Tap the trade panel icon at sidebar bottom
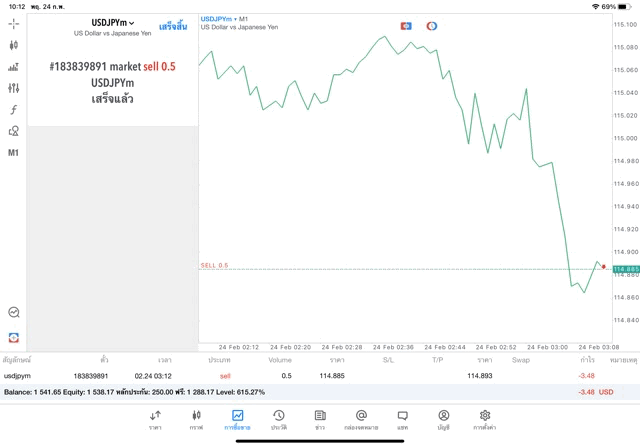 coord(13,338)
